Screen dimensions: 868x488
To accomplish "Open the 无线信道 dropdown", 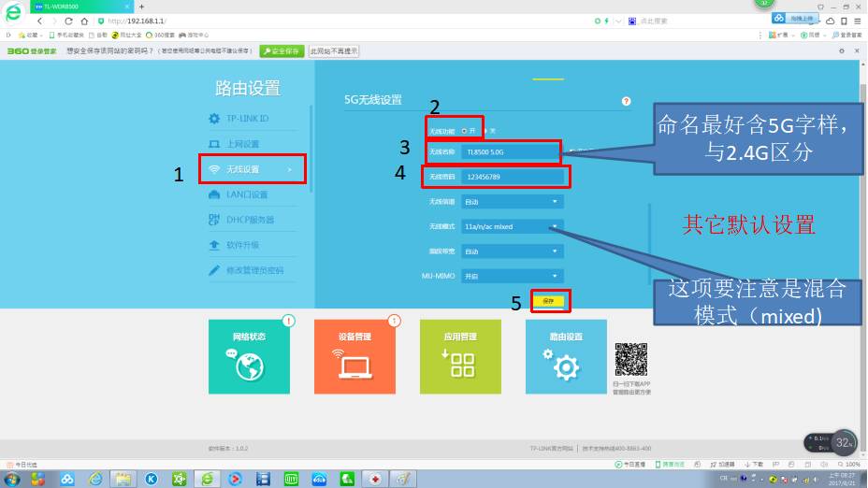I will pyautogui.click(x=512, y=202).
